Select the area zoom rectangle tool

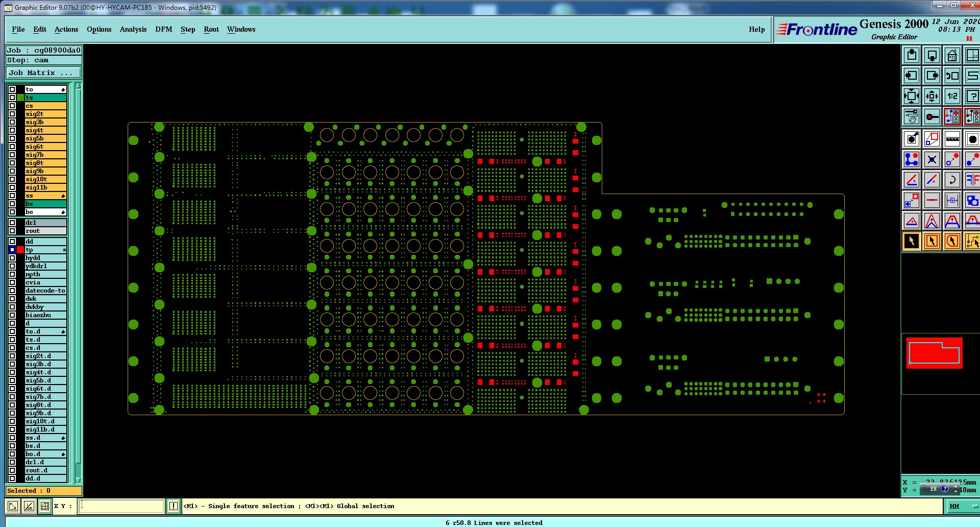click(x=932, y=139)
